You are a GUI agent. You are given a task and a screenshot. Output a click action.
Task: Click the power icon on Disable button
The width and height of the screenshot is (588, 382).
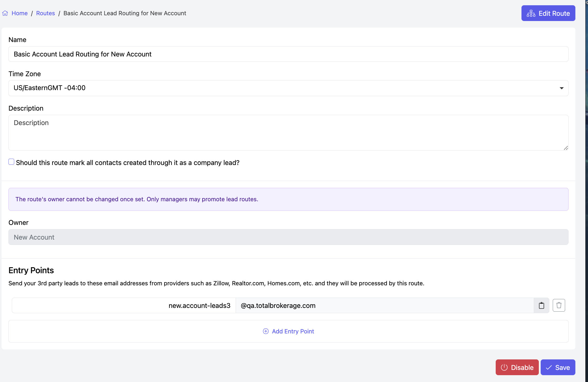504,367
